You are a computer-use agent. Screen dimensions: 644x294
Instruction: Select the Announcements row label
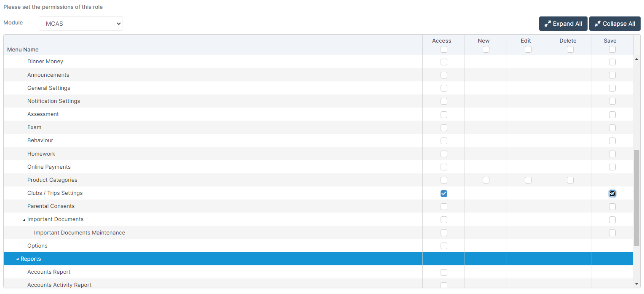pyautogui.click(x=48, y=75)
